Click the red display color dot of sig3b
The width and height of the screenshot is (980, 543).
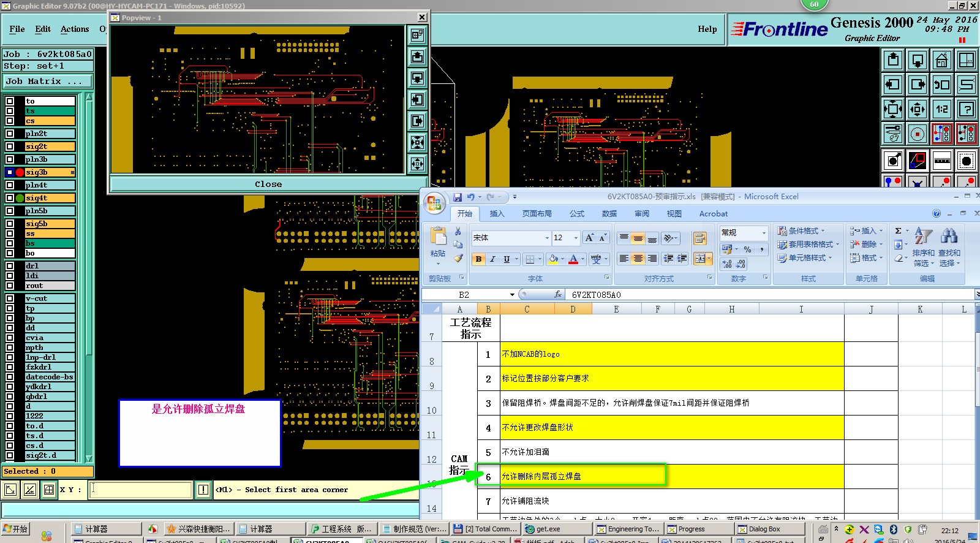20,172
